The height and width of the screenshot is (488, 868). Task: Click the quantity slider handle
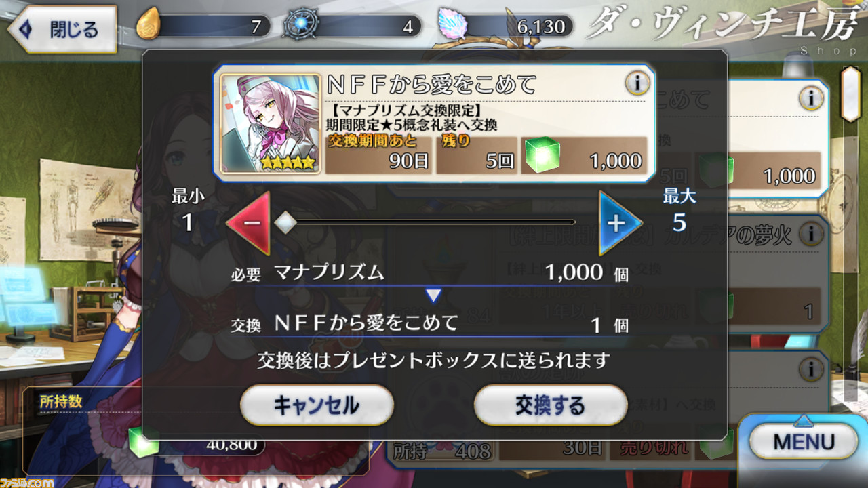click(x=286, y=222)
